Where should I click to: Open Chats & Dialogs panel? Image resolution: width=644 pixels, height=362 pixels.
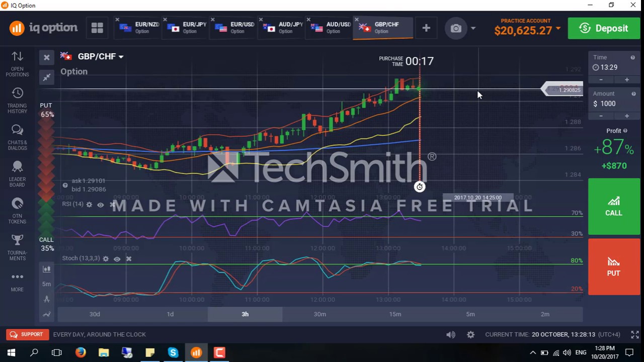(17, 137)
